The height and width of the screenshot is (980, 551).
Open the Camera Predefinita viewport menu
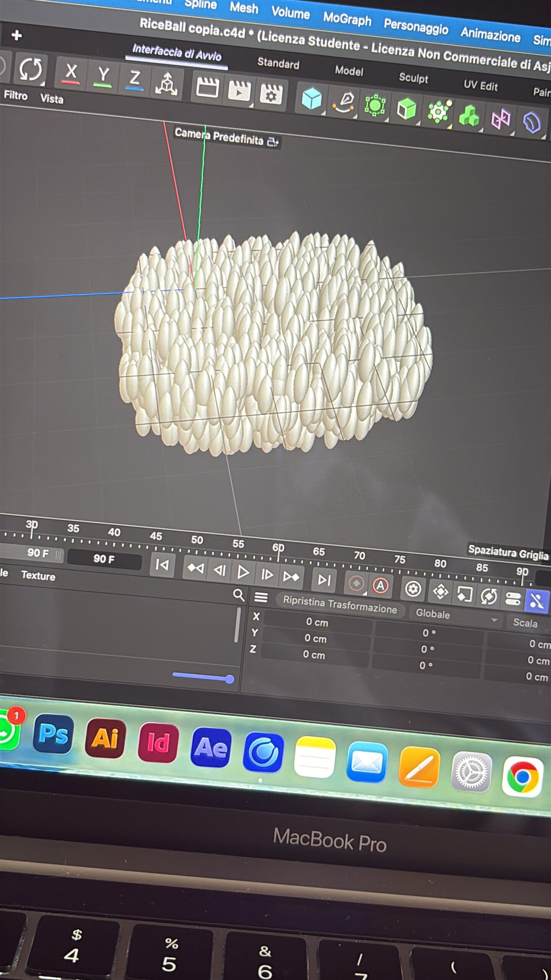coord(227,137)
